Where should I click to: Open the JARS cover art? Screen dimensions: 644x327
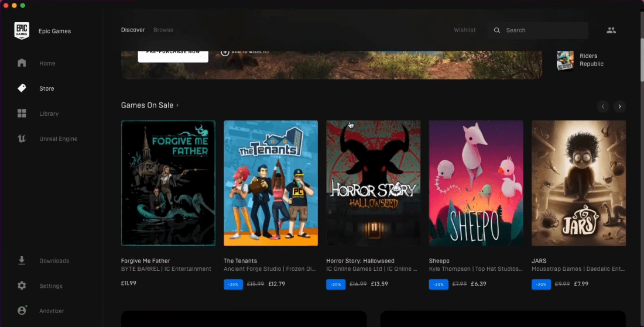[x=578, y=183]
